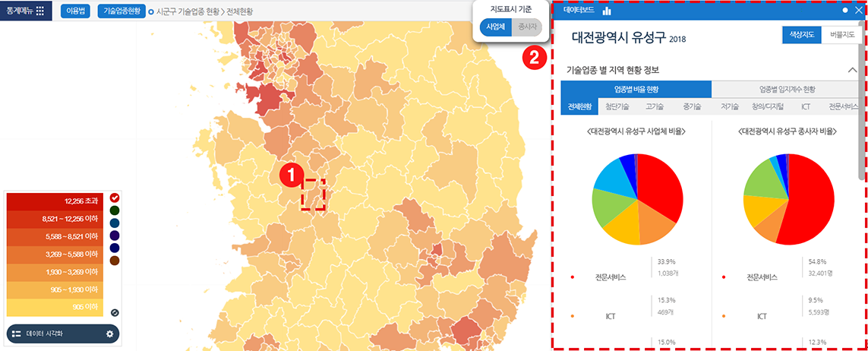Collapse 기술업종 별 지역 현황 정보 section
Viewport: 868px width, 351px height.
pyautogui.click(x=853, y=71)
